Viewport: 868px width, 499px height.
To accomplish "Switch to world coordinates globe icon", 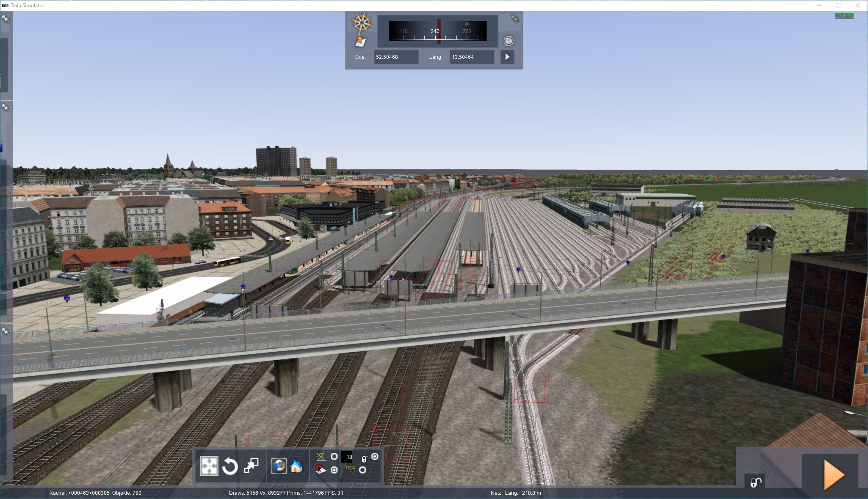I will tap(279, 466).
